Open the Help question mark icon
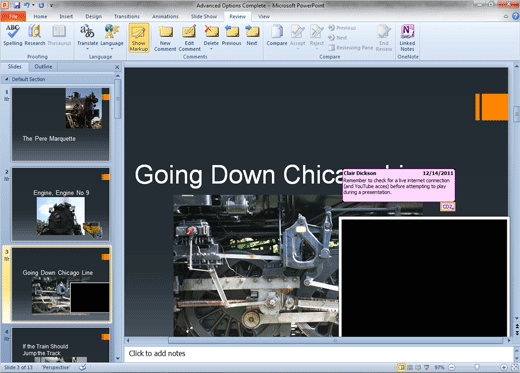The width and height of the screenshot is (520, 373). 515,16
